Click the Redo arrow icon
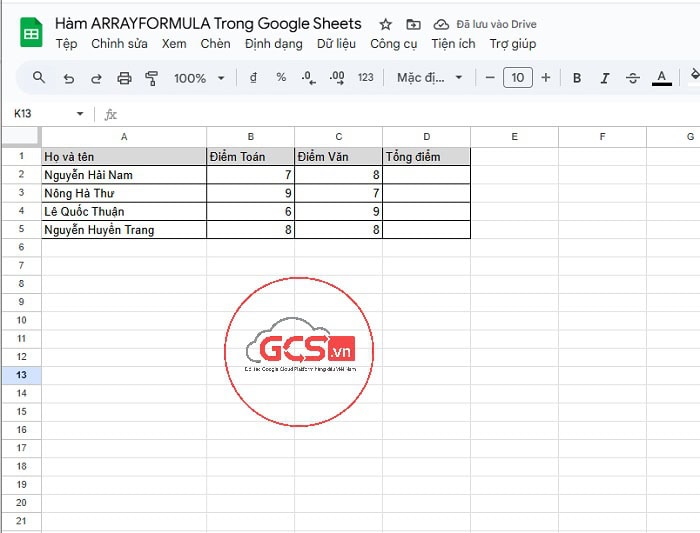This screenshot has height=533, width=700. 96,78
